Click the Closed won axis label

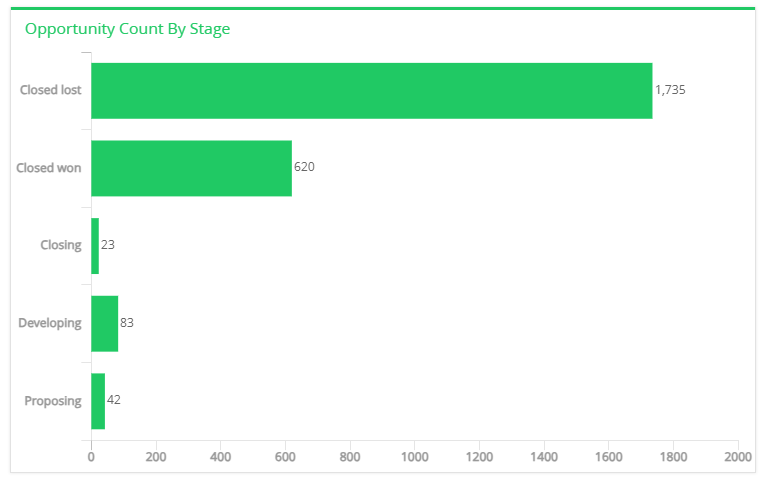point(48,168)
